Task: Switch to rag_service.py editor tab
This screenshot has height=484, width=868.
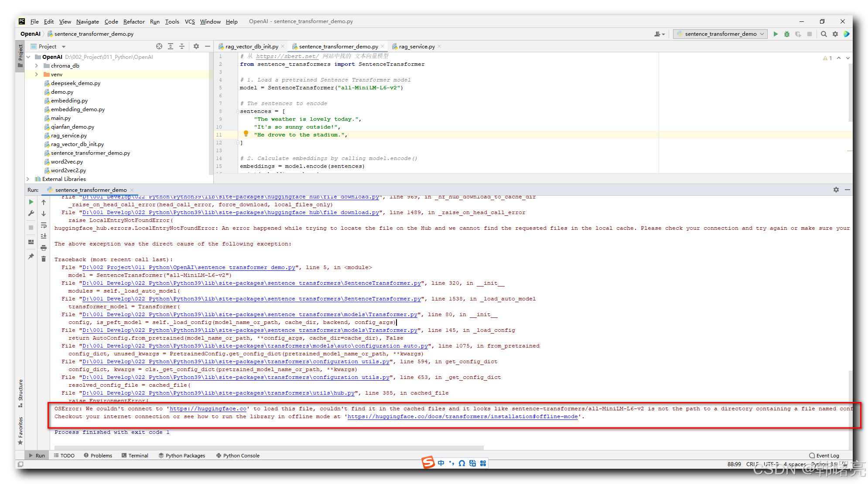Action: pyautogui.click(x=416, y=47)
